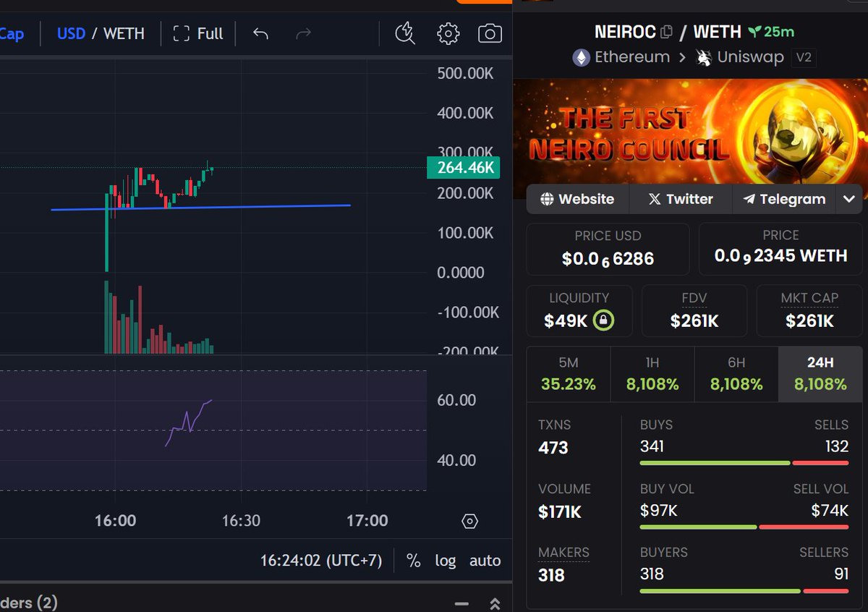Click the PRICE USD value box
This screenshot has width=868, height=612.
click(608, 249)
